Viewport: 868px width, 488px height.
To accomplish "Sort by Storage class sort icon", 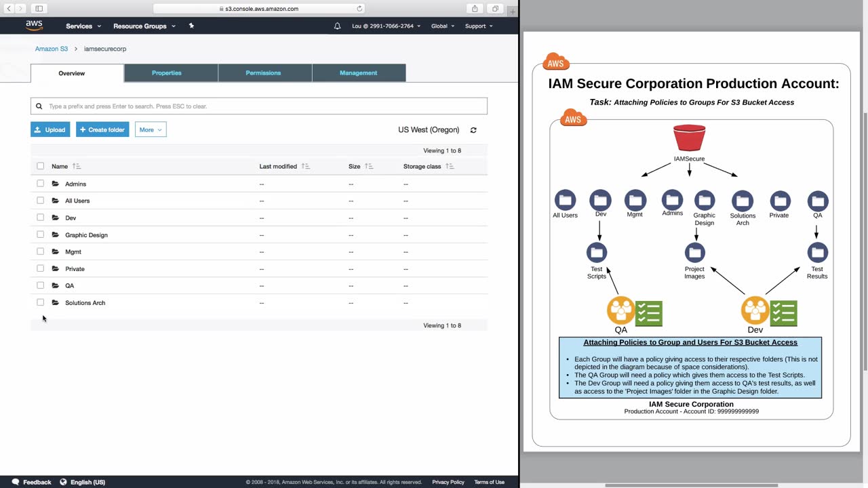I will click(450, 166).
